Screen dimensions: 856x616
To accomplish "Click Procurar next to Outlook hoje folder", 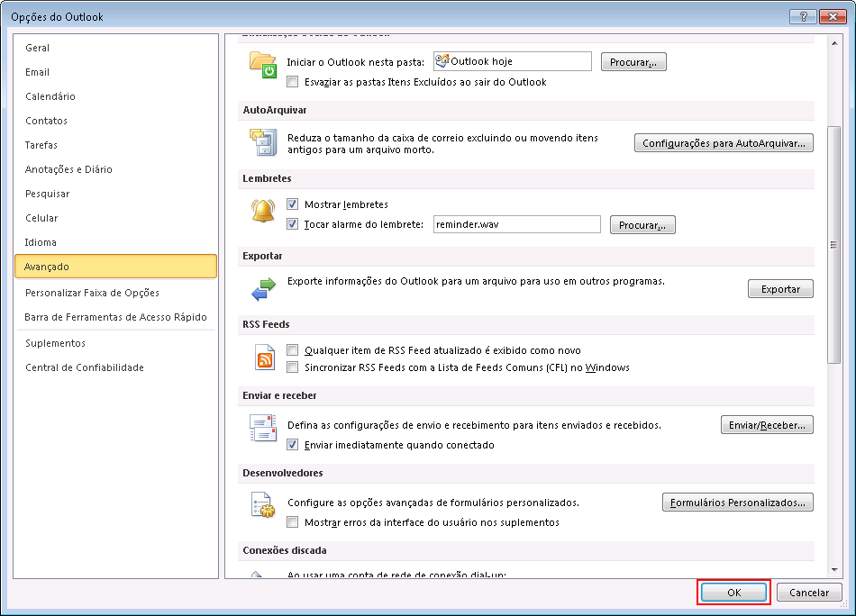I will (633, 61).
